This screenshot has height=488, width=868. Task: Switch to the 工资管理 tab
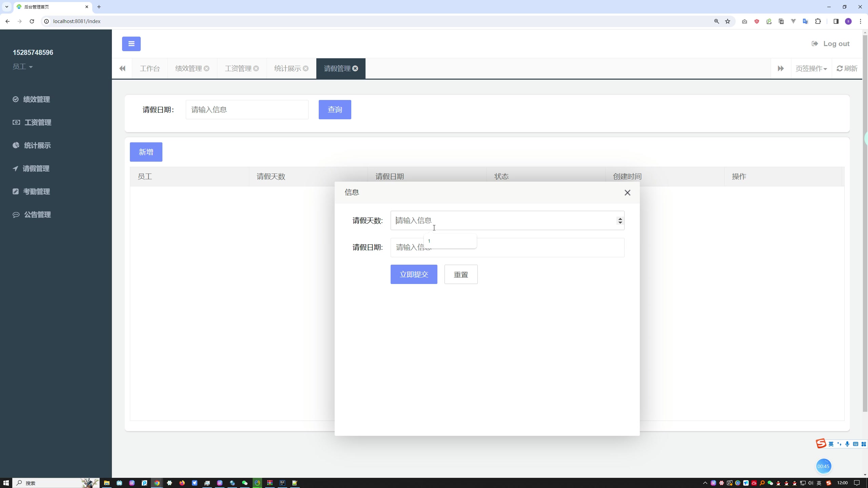pyautogui.click(x=238, y=68)
